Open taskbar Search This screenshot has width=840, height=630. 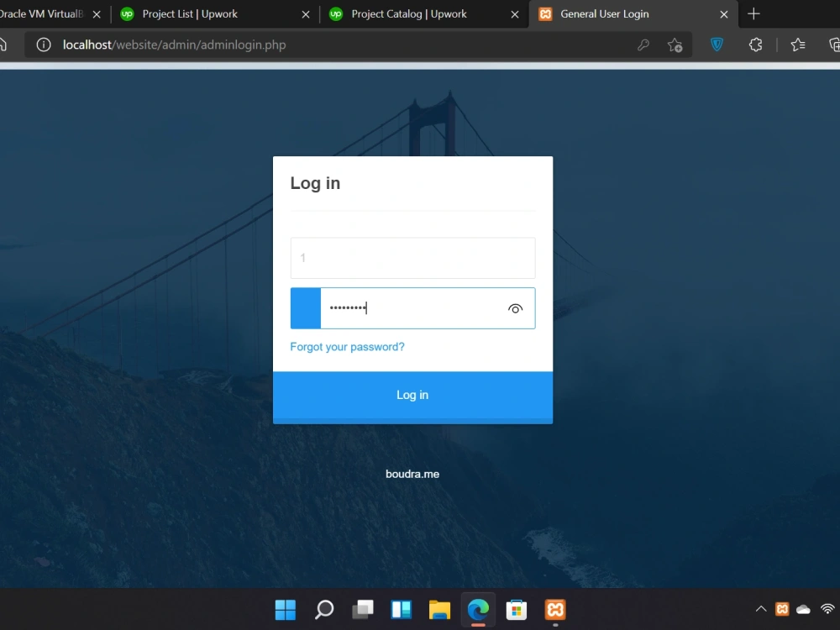click(324, 610)
